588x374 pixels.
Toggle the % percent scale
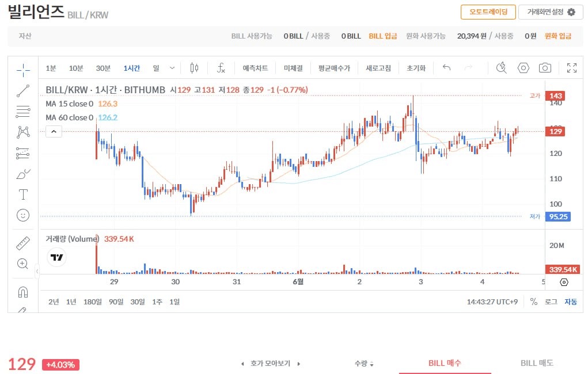[534, 302]
